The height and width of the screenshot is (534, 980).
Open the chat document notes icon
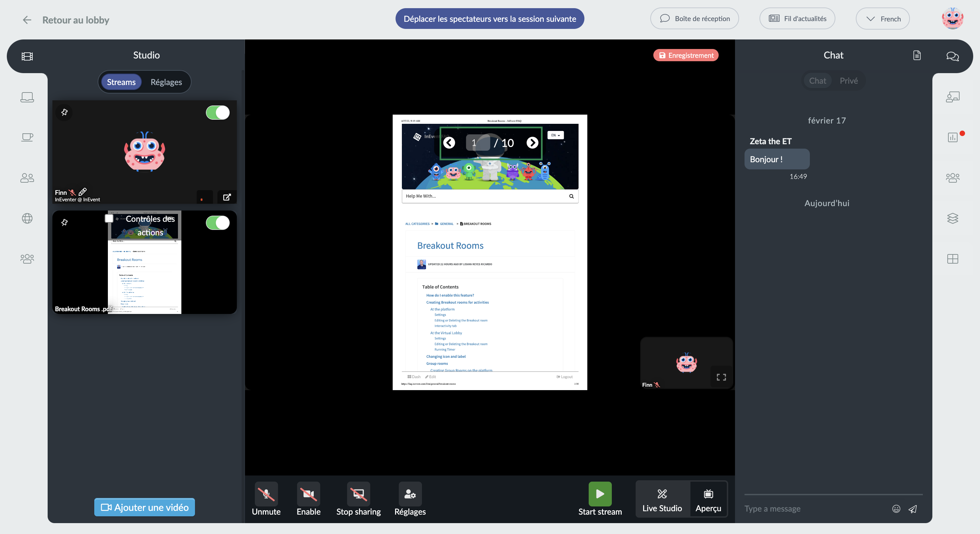(x=917, y=55)
